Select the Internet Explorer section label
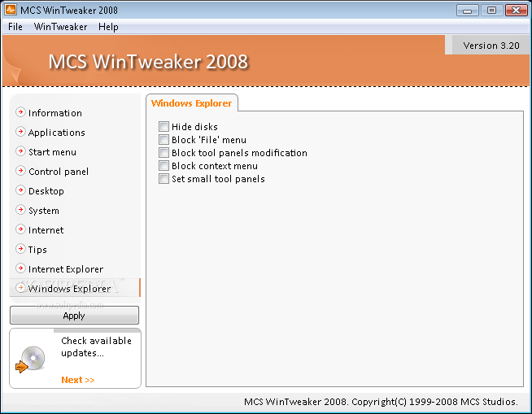 click(66, 269)
